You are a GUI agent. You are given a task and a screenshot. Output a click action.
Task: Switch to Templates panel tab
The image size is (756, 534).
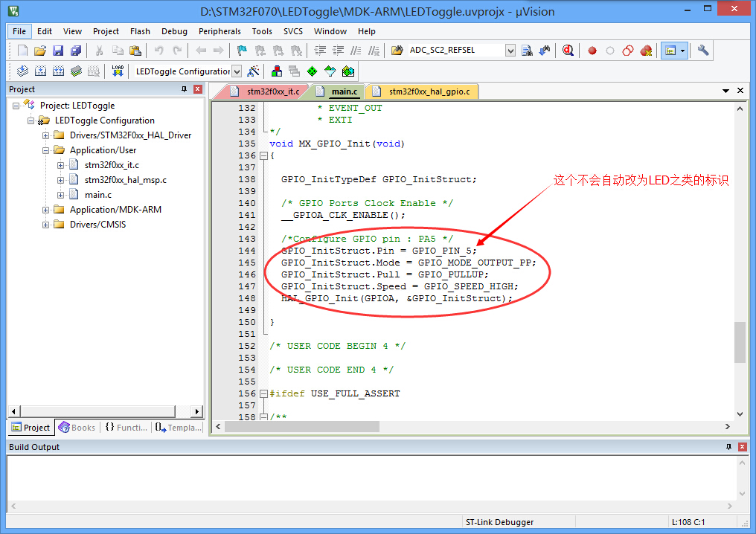point(179,428)
